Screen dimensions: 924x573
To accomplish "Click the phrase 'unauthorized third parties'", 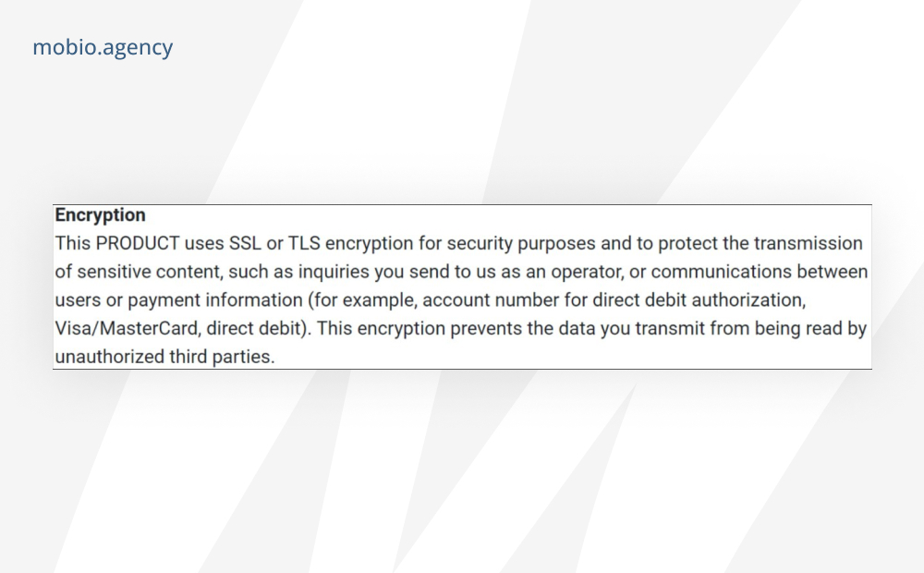I will point(164,357).
